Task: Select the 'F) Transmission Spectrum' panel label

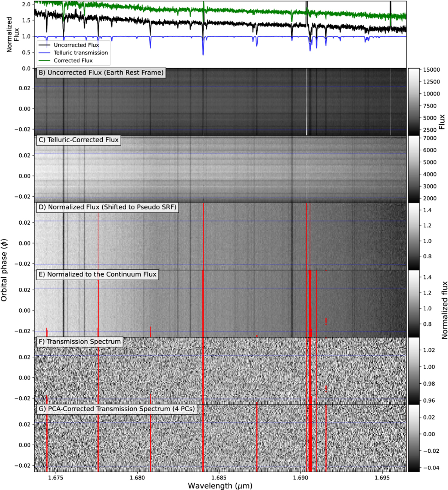Action: coord(79,341)
